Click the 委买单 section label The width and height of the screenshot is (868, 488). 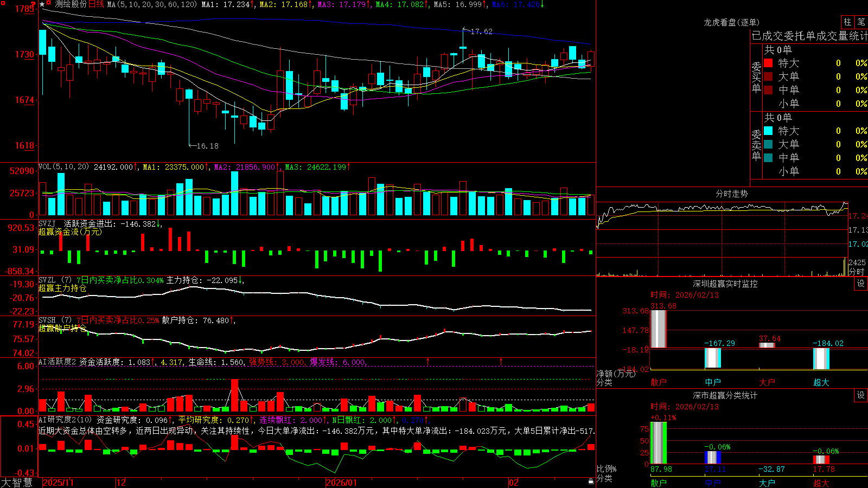point(756,77)
